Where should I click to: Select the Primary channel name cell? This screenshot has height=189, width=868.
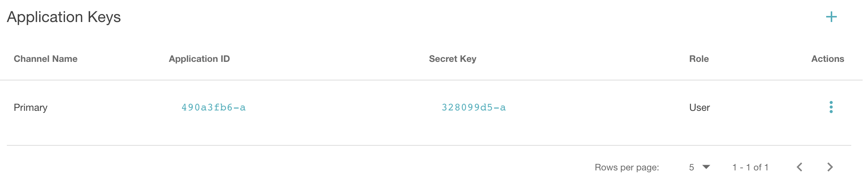30,107
